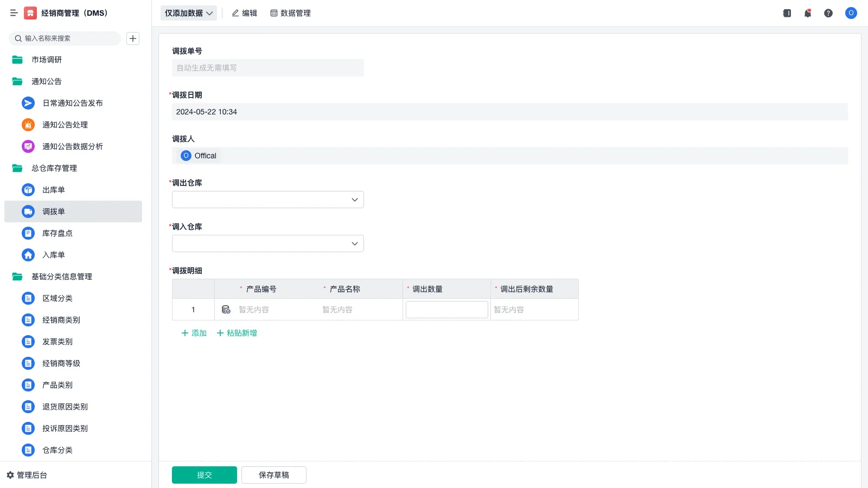Click the blue user avatar top right
Screen dimensions: 868x488
tap(851, 13)
